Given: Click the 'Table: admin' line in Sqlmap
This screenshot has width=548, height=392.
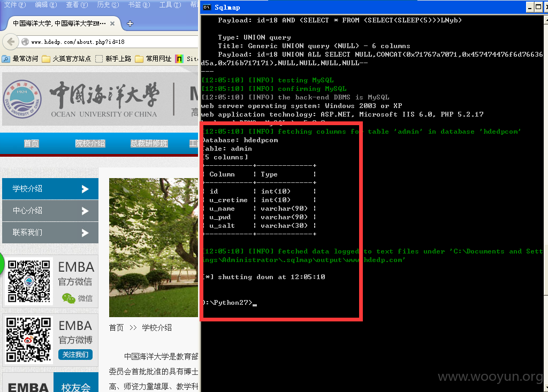Looking at the screenshot, I should 226,149.
